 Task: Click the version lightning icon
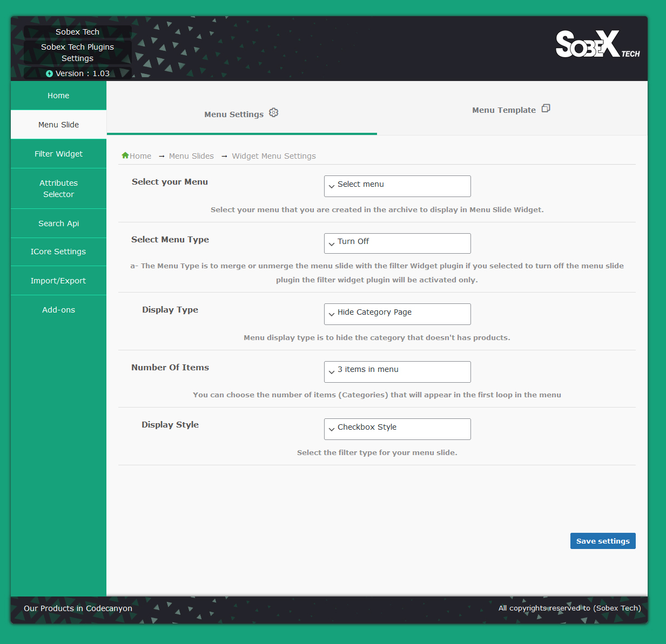[50, 73]
